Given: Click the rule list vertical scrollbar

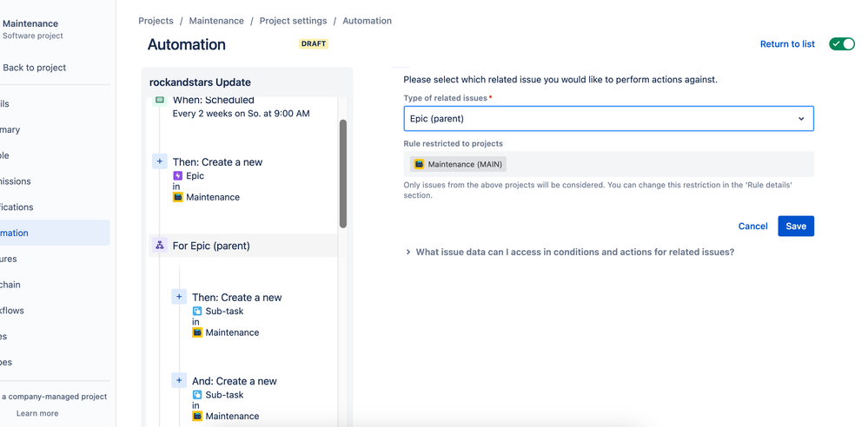Looking at the screenshot, I should pos(342,174).
